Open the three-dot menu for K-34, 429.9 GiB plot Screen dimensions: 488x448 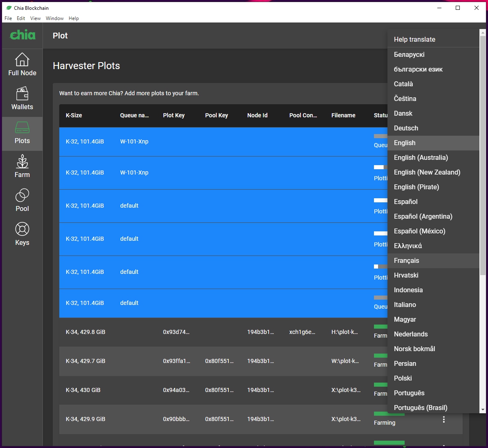point(443,419)
